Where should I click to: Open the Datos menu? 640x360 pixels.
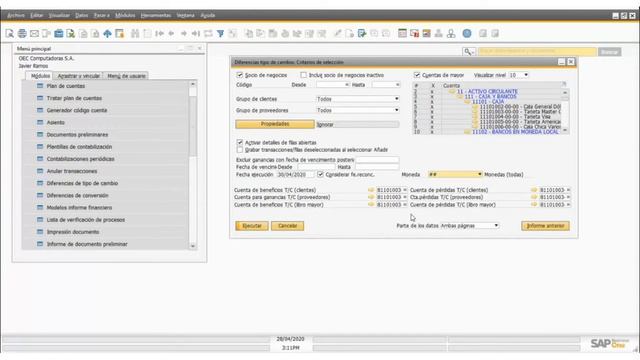point(82,16)
